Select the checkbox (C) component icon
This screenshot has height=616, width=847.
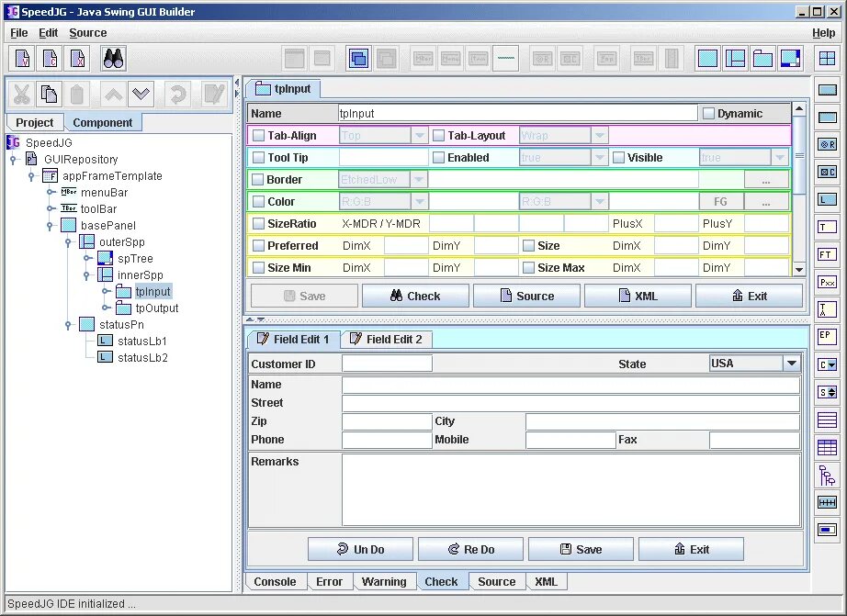[x=827, y=172]
